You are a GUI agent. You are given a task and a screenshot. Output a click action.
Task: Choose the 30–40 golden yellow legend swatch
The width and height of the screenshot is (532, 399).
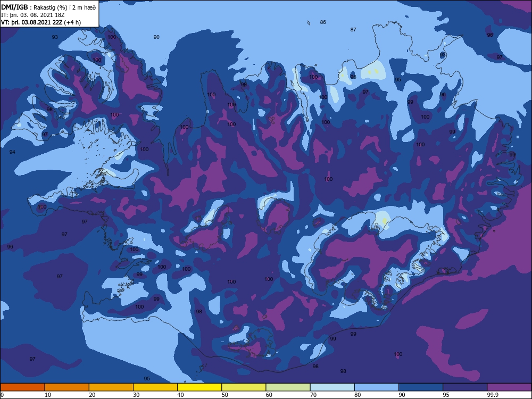pos(155,387)
